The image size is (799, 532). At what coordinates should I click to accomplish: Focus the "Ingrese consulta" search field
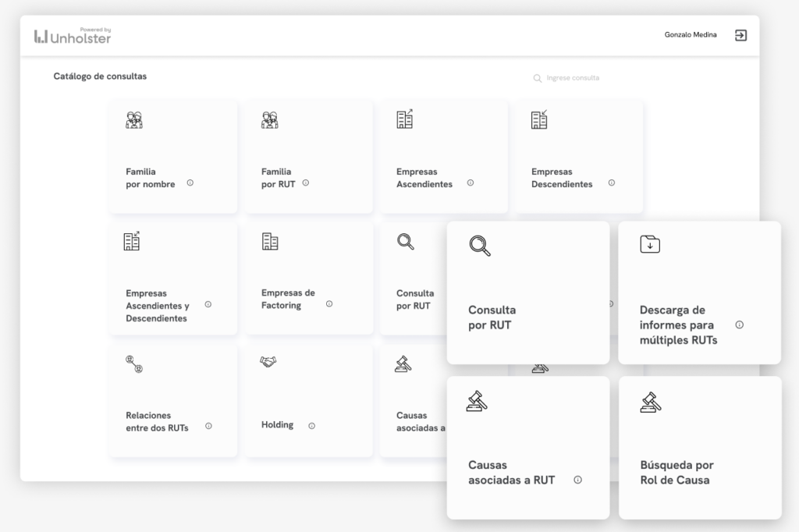click(x=574, y=78)
